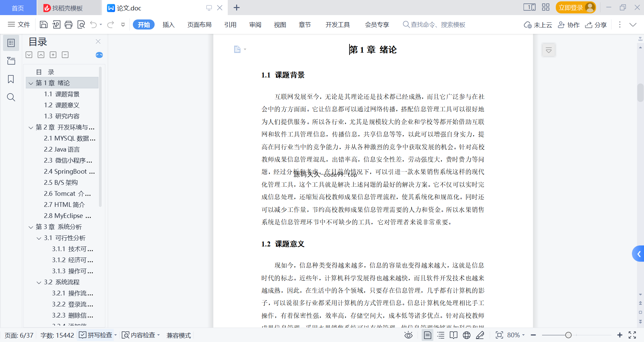Viewport: 644px width, 342px height.
Task: Select the 开始 ribbon tab
Action: click(x=144, y=24)
